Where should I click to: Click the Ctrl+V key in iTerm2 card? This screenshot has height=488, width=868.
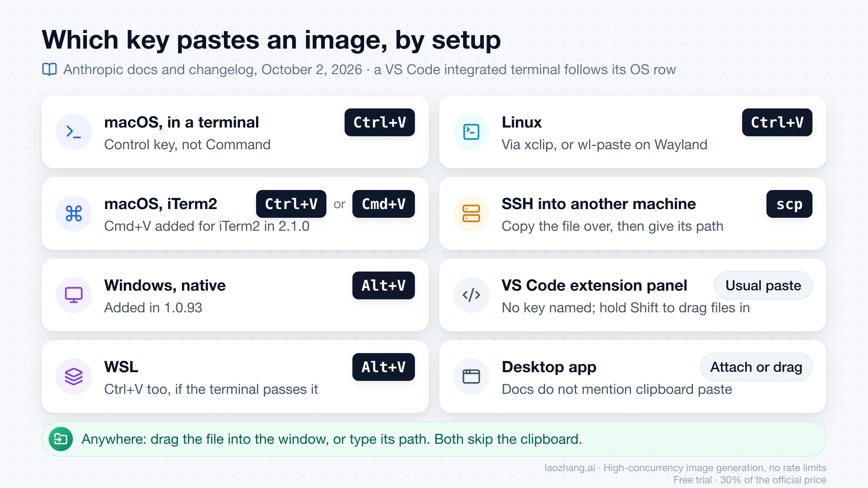(x=291, y=204)
